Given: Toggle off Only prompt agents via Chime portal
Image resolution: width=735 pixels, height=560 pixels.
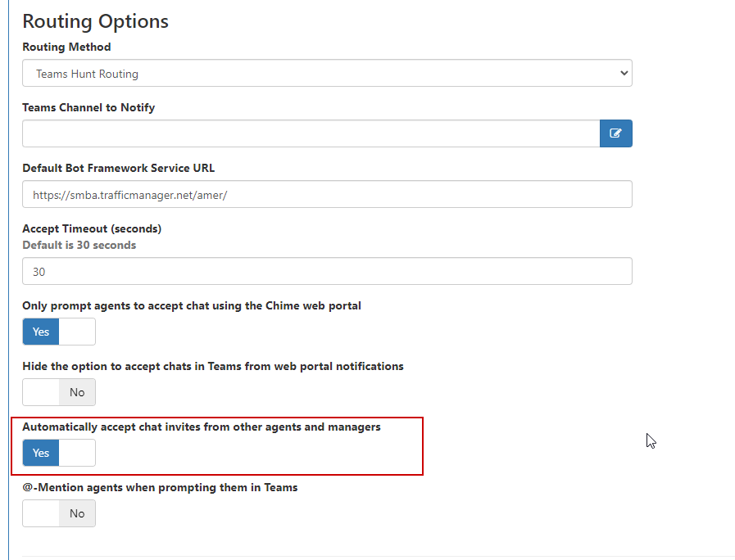Looking at the screenshot, I should pyautogui.click(x=59, y=332).
